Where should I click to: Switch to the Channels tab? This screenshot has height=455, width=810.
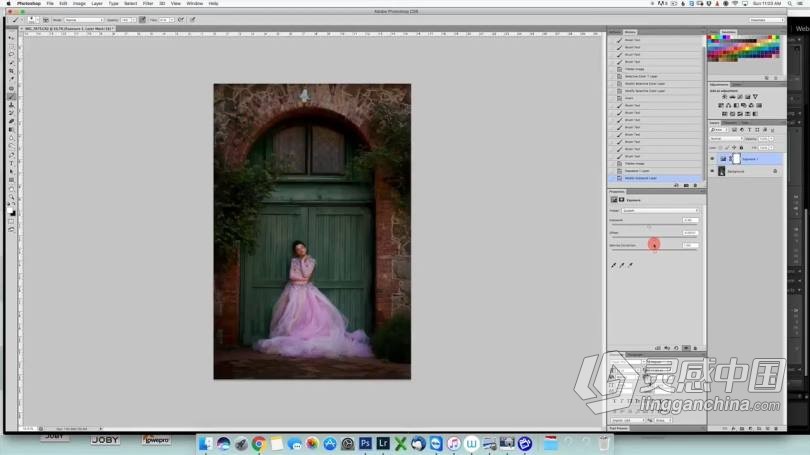(730, 123)
